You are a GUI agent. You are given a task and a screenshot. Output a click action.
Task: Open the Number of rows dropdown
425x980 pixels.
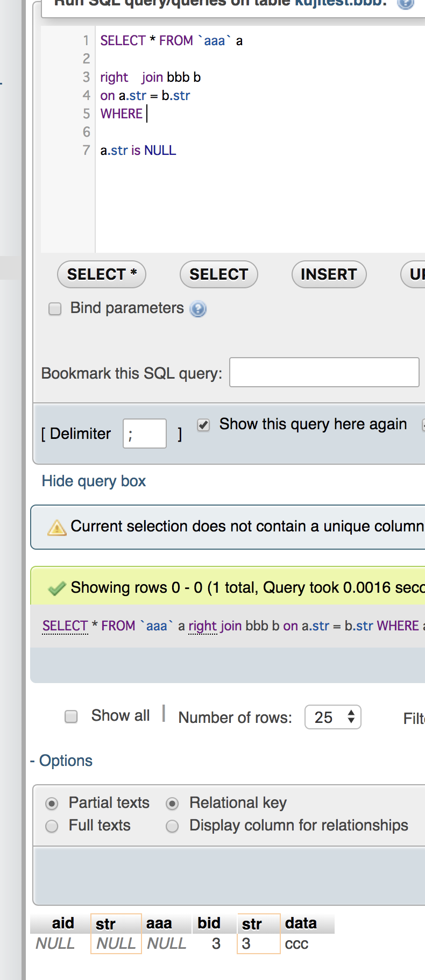click(x=332, y=718)
